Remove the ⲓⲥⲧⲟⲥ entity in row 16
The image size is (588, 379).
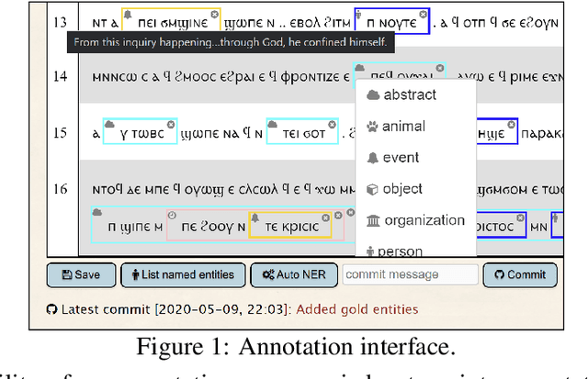click(520, 217)
